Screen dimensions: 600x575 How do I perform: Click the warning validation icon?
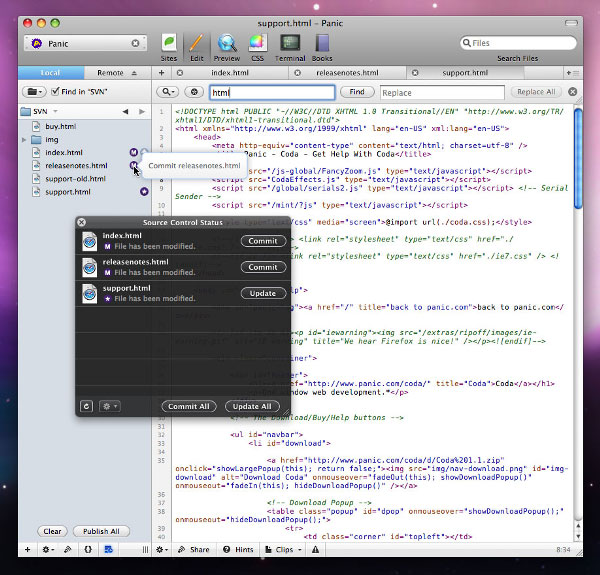315,550
